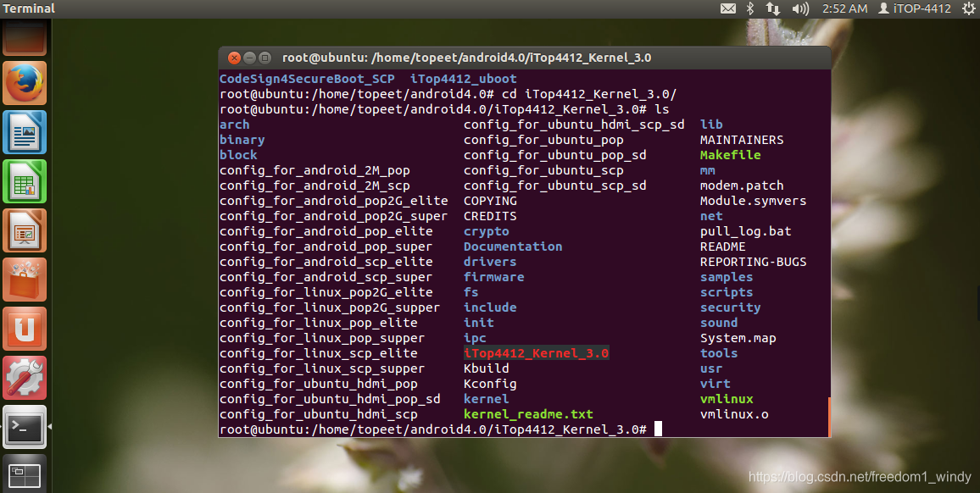
Task: Click the 'modem.patch' file name
Action: tap(741, 186)
